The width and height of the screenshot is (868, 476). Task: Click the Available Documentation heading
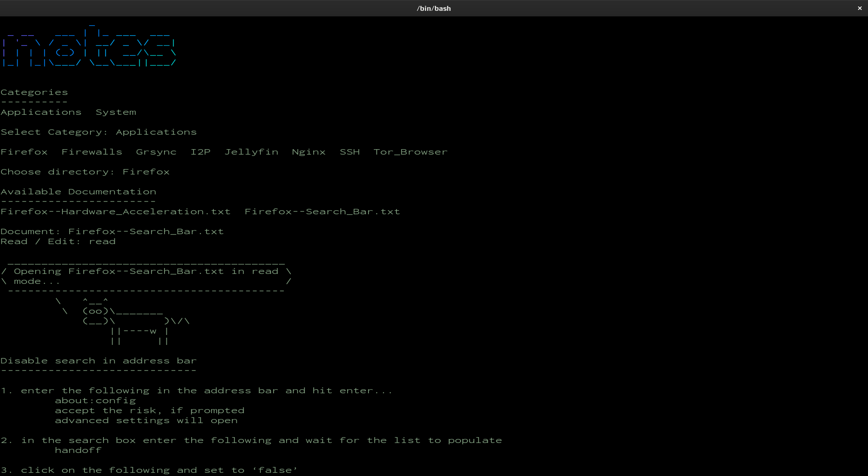coord(78,192)
